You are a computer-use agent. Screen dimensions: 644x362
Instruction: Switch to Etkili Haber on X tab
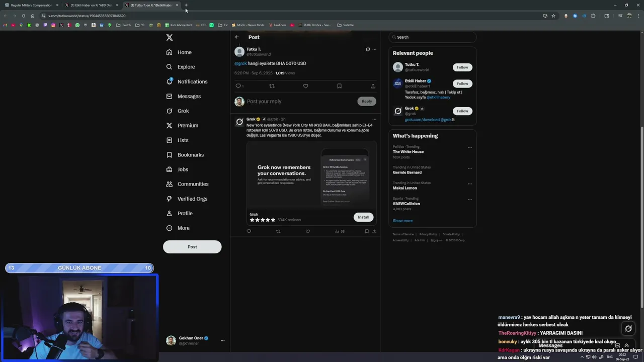pyautogui.click(x=91, y=5)
